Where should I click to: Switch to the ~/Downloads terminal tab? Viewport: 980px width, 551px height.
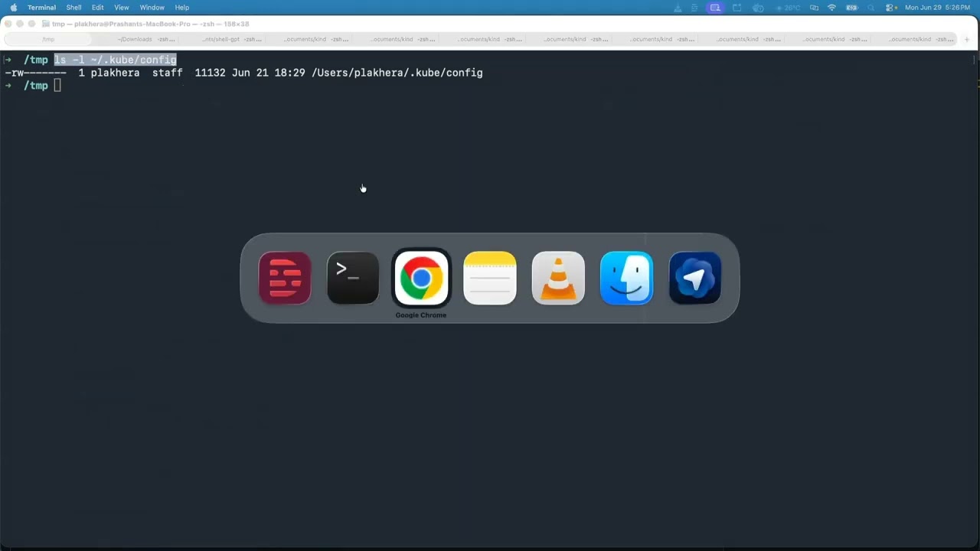click(x=134, y=39)
